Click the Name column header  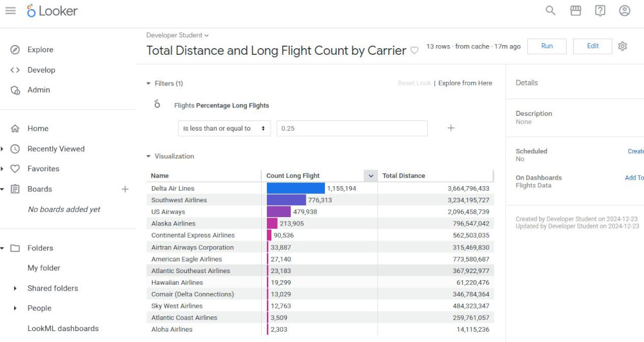pyautogui.click(x=160, y=176)
